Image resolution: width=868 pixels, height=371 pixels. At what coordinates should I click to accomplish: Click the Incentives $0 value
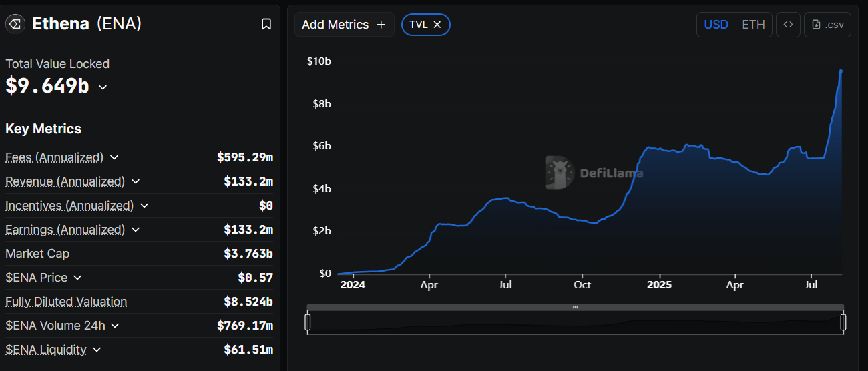(266, 206)
